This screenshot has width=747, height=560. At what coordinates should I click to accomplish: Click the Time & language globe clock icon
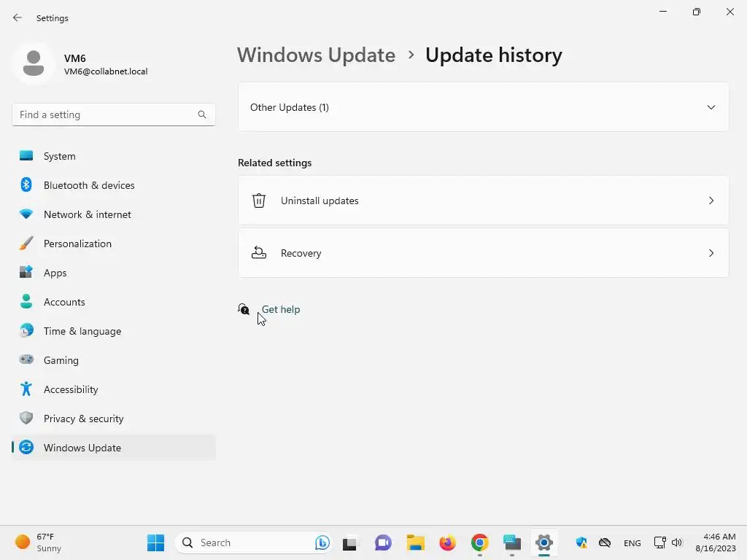click(26, 330)
